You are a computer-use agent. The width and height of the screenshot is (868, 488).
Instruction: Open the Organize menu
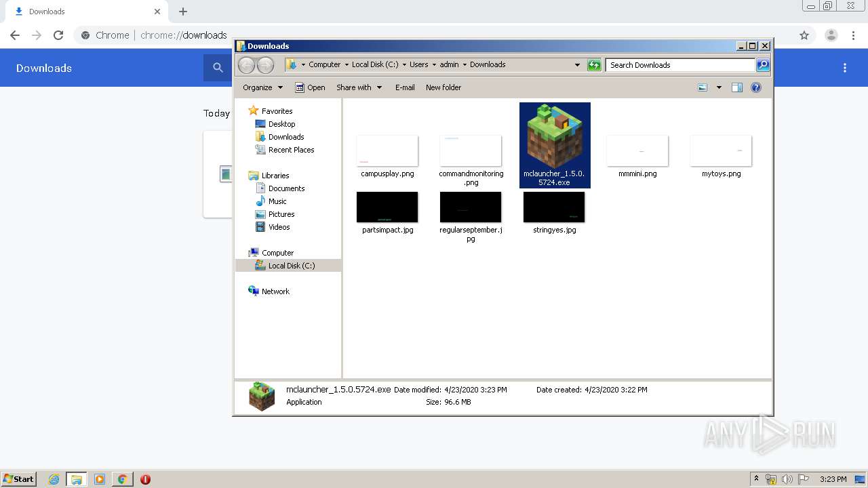tap(262, 87)
